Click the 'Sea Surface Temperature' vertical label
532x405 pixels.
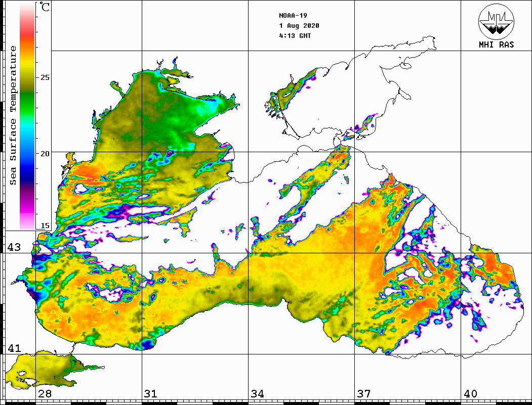pyautogui.click(x=13, y=115)
